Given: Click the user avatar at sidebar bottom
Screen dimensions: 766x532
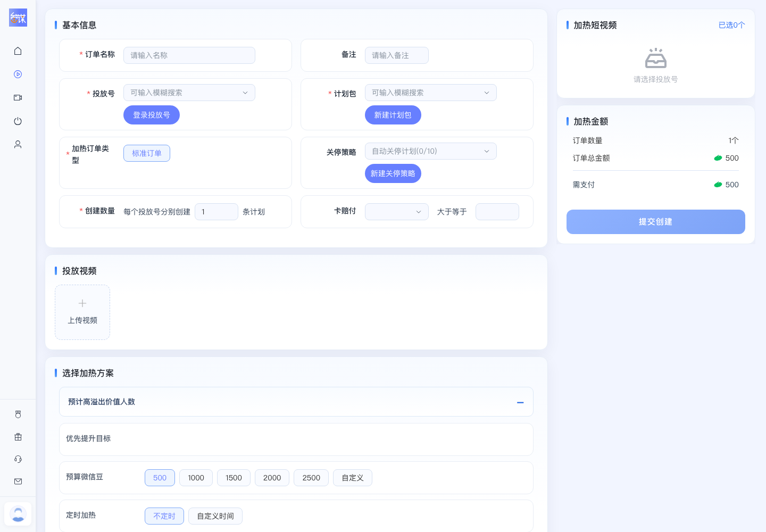Looking at the screenshot, I should 18,514.
